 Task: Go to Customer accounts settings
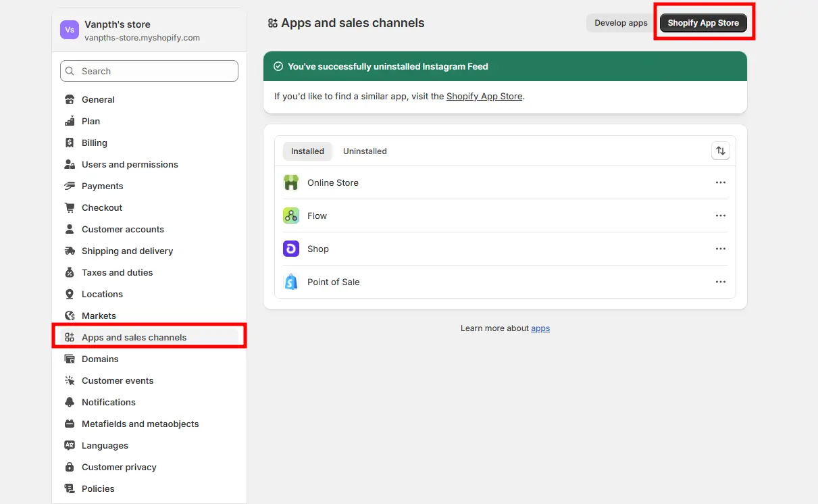click(149, 229)
